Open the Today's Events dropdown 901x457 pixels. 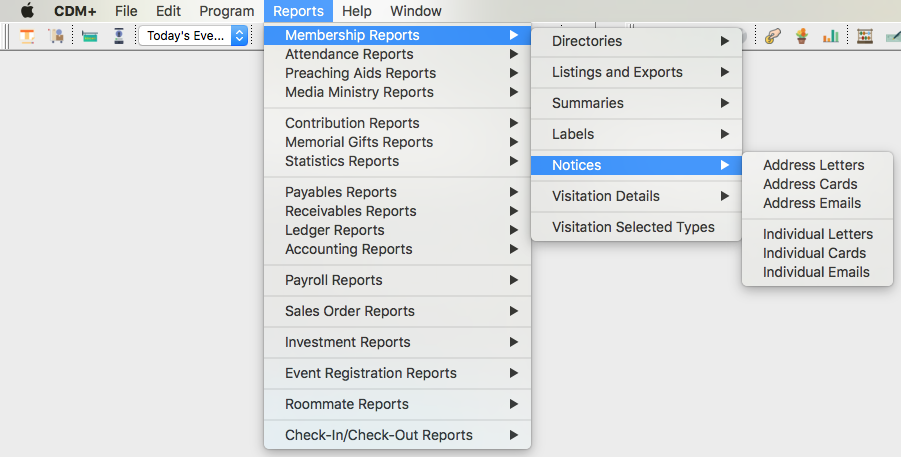(x=192, y=36)
